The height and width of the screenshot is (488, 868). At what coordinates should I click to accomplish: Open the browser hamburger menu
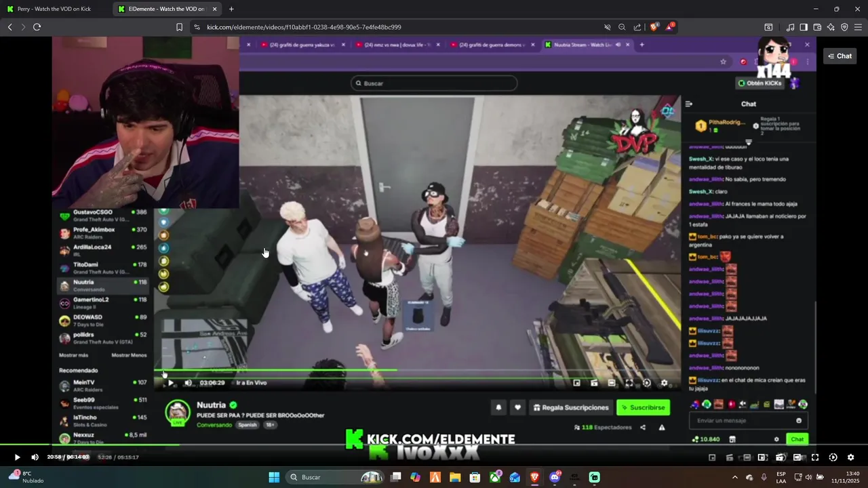click(x=858, y=27)
